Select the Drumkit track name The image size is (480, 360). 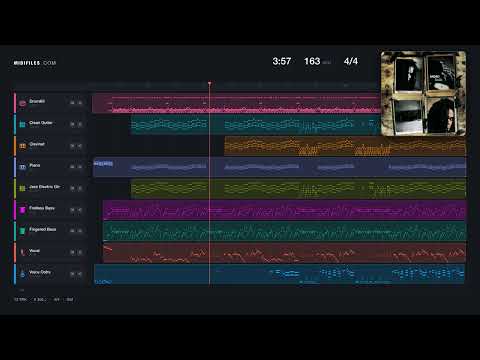tap(37, 101)
